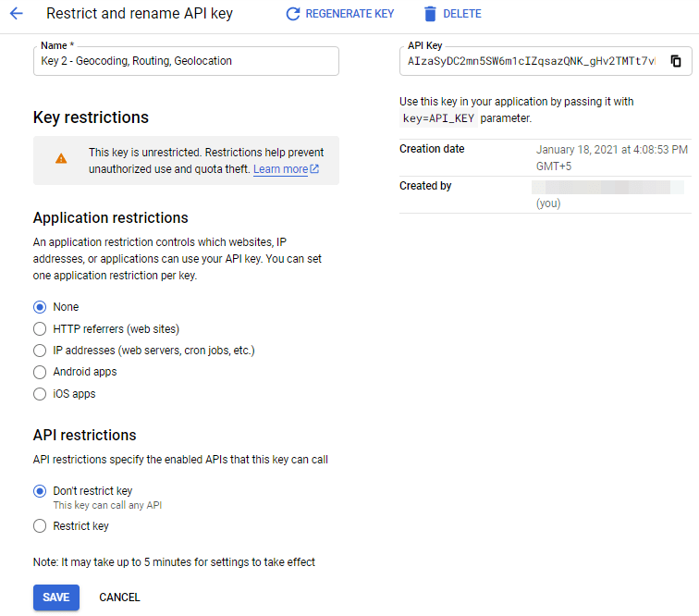Click the Delete trash can icon
This screenshot has width=699, height=616.
[430, 14]
